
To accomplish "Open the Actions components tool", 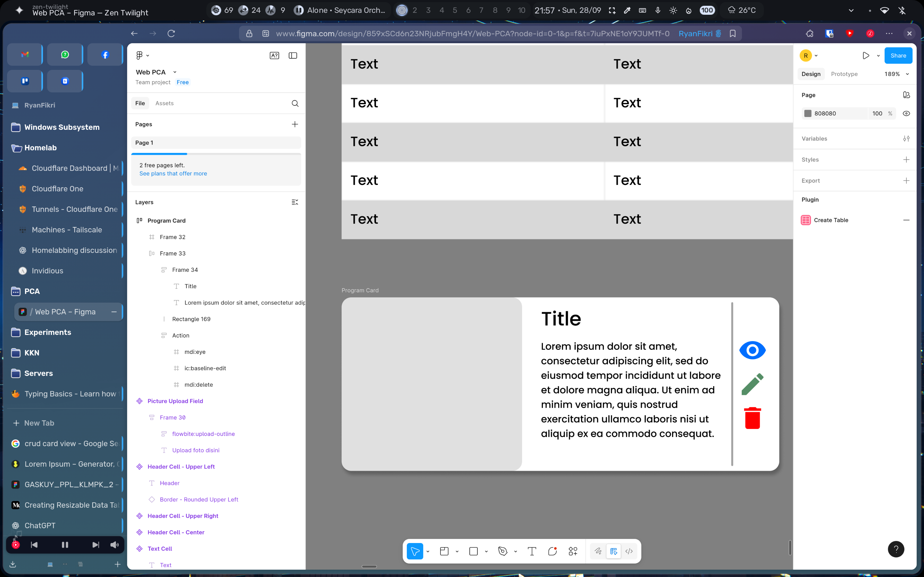I will coord(573,551).
